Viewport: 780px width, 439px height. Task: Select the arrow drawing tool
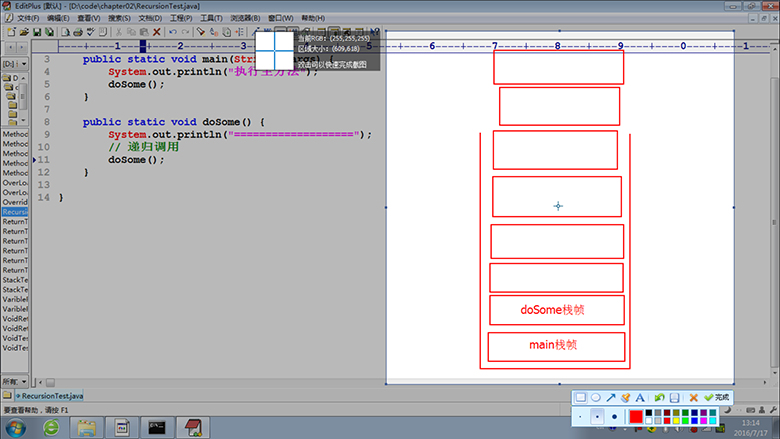click(611, 397)
